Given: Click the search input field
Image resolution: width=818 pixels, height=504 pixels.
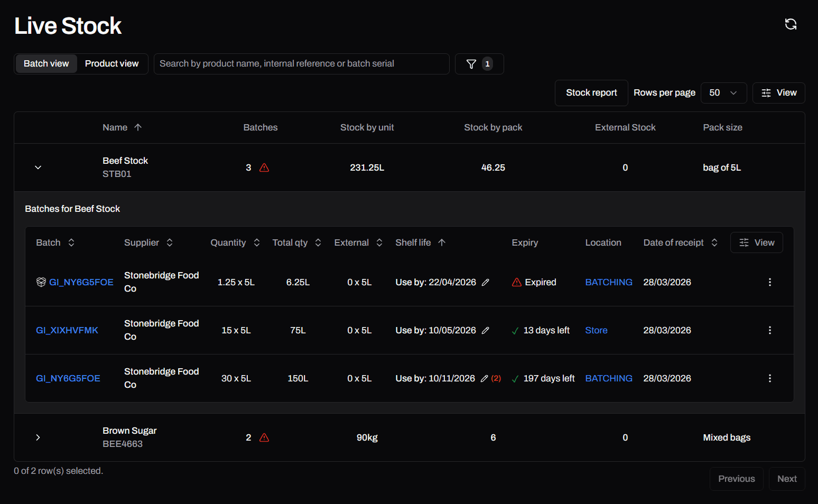Looking at the screenshot, I should (301, 63).
